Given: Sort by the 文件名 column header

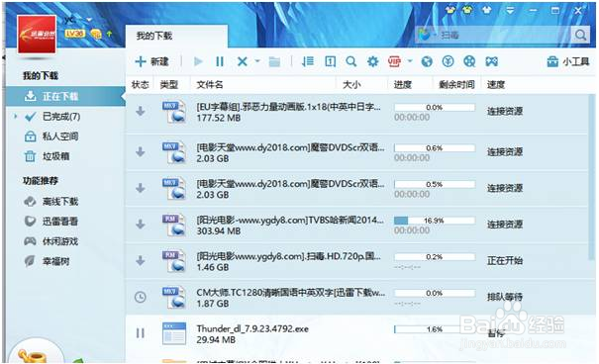Looking at the screenshot, I should tap(210, 85).
